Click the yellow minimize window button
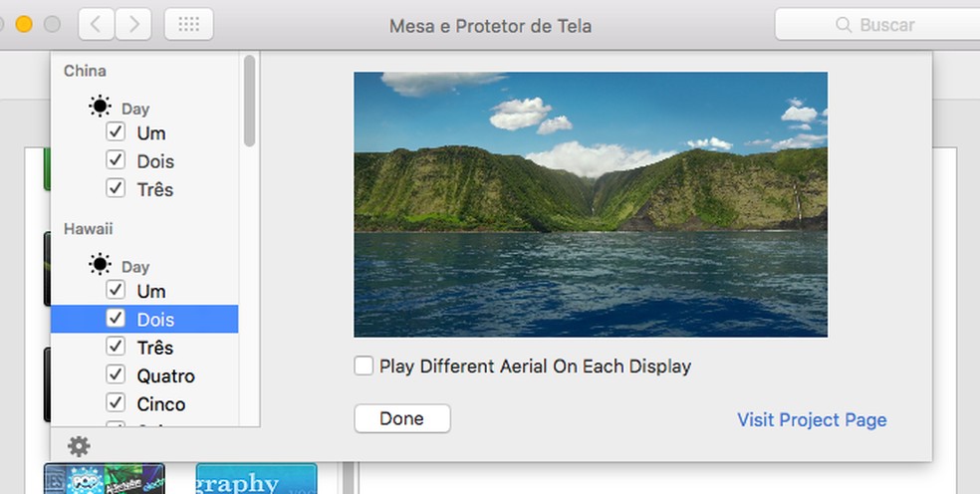The width and height of the screenshot is (980, 494). coord(24,24)
